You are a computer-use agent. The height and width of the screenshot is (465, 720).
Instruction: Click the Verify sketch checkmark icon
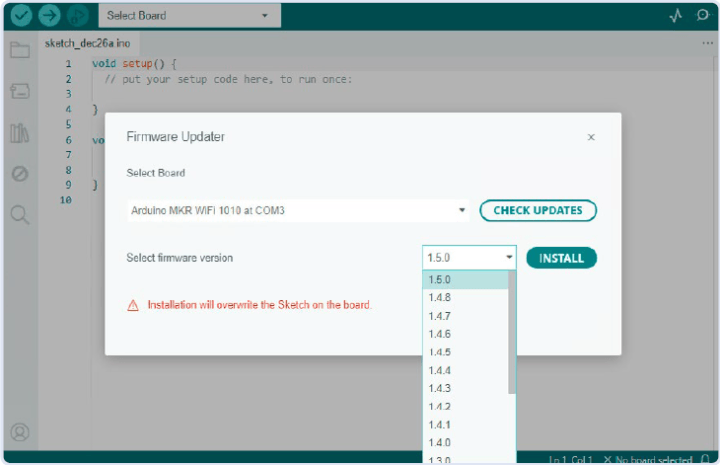(x=20, y=16)
